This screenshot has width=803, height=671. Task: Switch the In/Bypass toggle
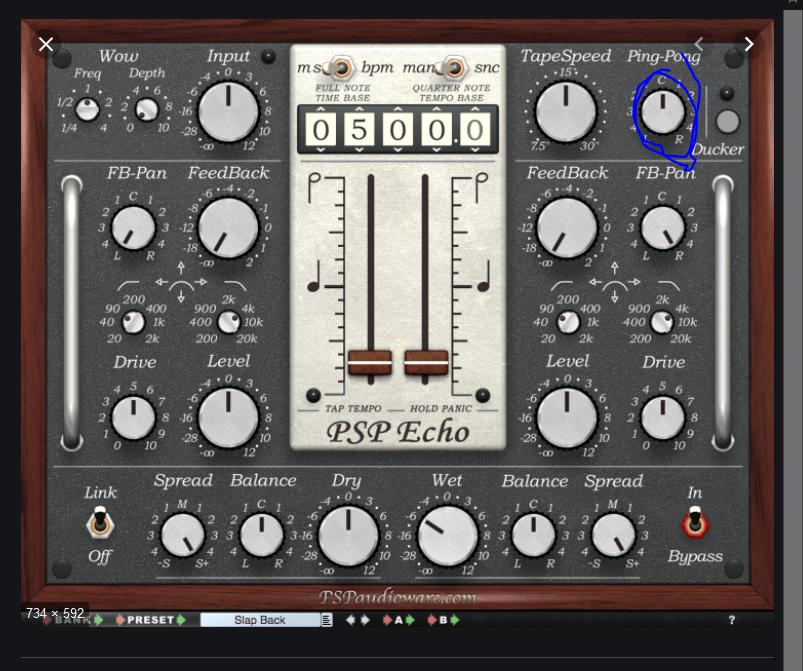[x=694, y=523]
